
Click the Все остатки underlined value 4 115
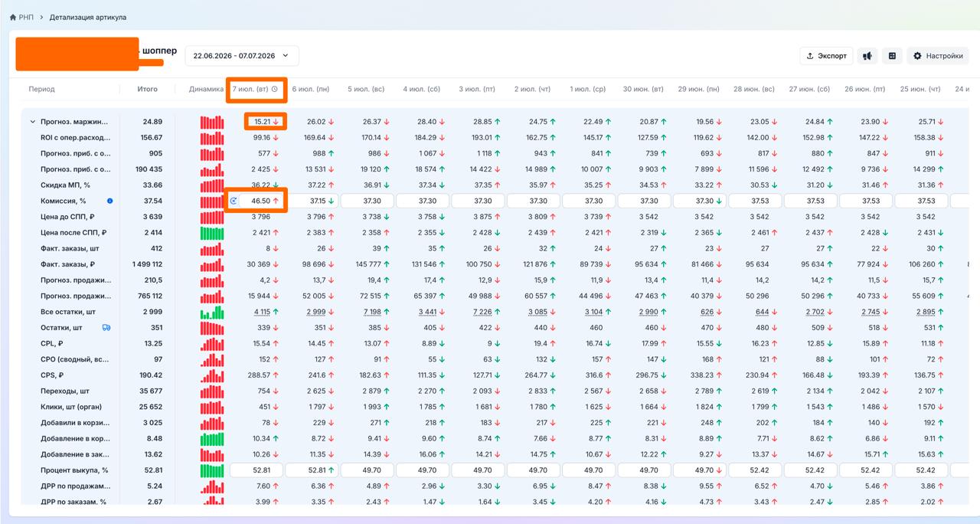(263, 312)
